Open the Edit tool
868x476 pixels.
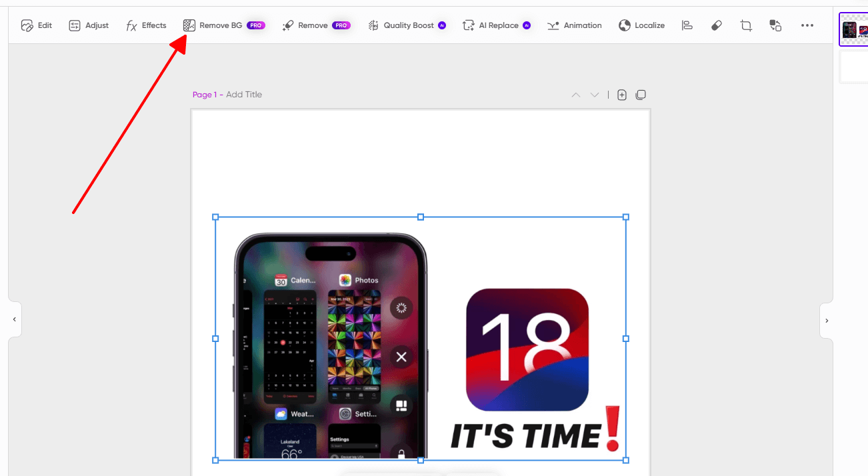[36, 25]
